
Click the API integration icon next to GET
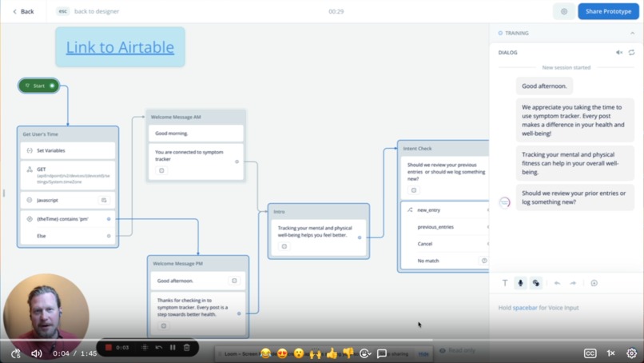pyautogui.click(x=30, y=170)
